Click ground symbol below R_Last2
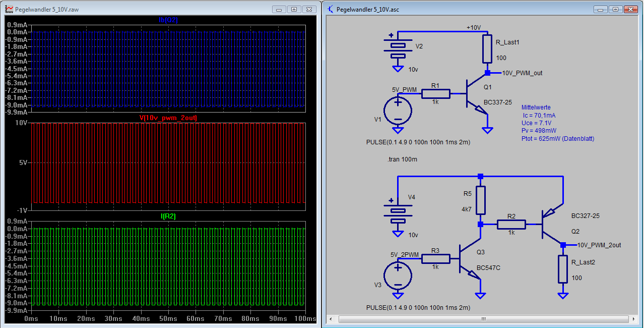 tap(563, 295)
